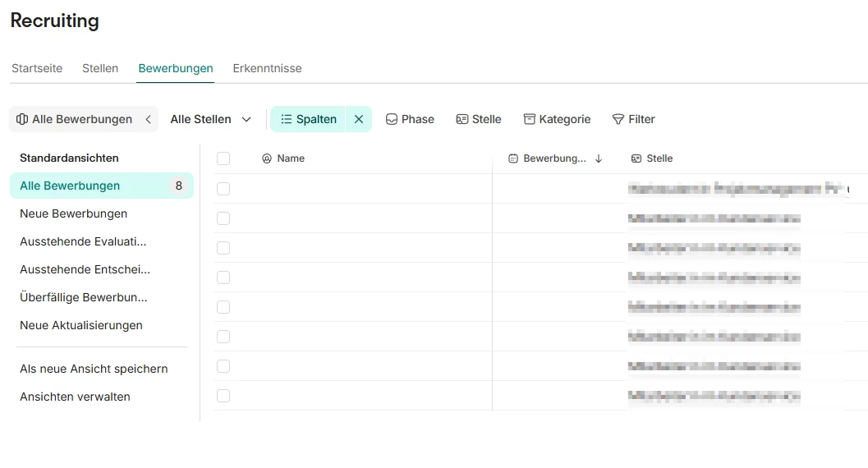Screen dimensions: 868x468
Task: Click the Name column header icon
Action: pyautogui.click(x=266, y=158)
